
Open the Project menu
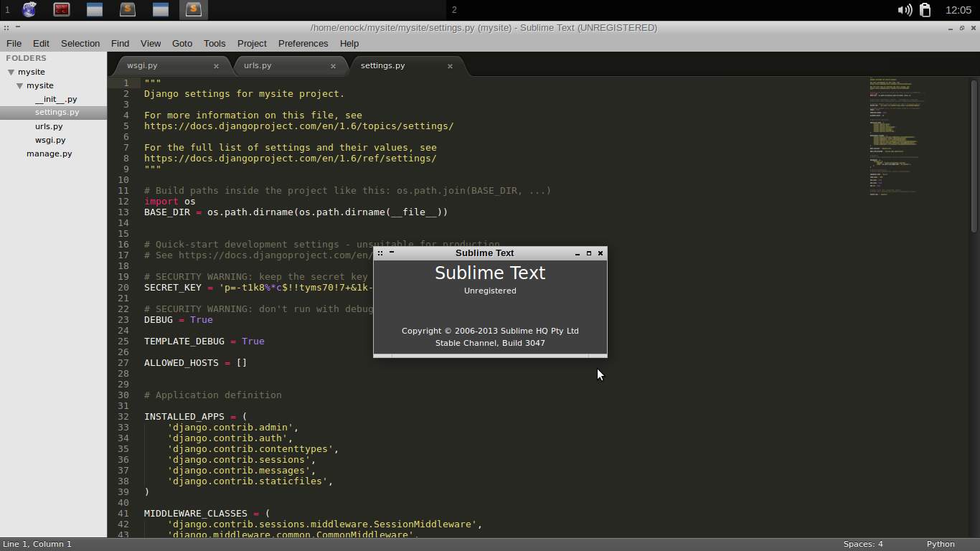point(252,43)
